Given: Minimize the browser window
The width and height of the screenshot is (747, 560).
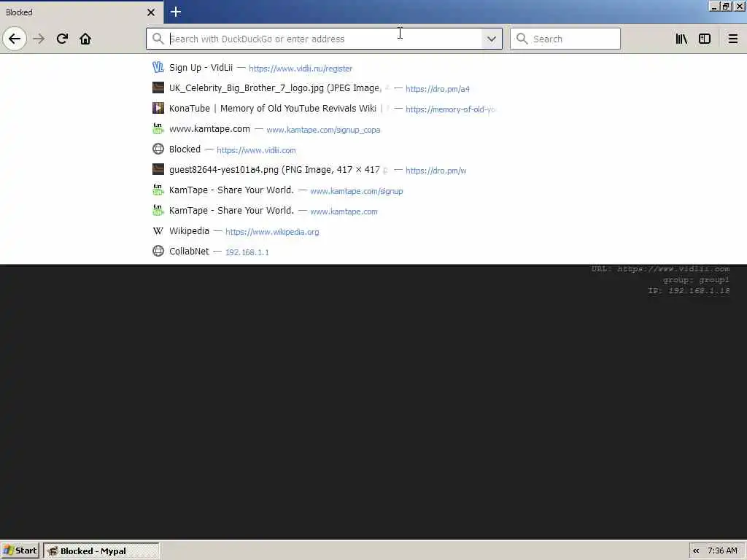Looking at the screenshot, I should click(714, 7).
